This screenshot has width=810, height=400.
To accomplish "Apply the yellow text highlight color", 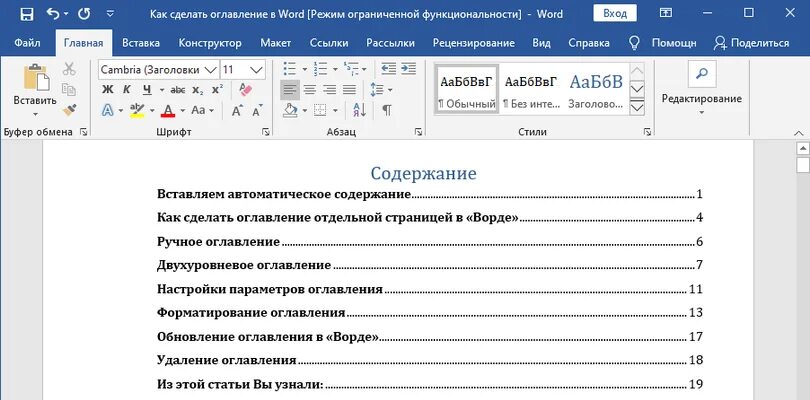I will 137,110.
